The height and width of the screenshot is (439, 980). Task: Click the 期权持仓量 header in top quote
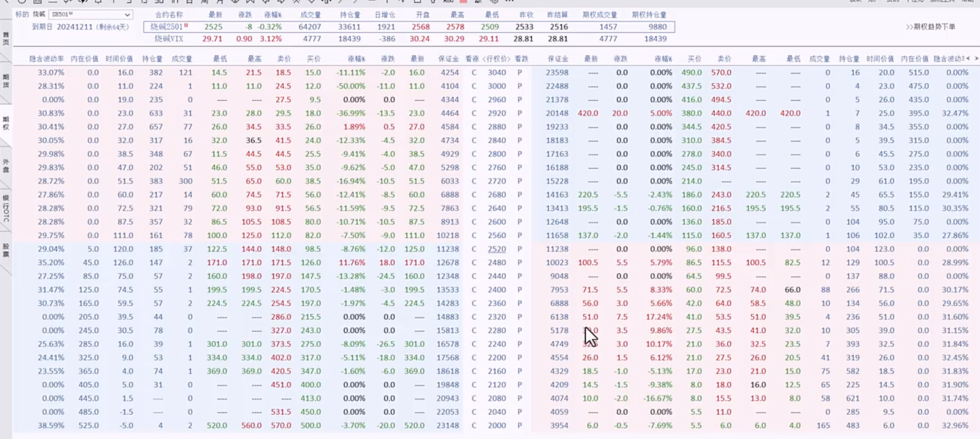point(649,15)
